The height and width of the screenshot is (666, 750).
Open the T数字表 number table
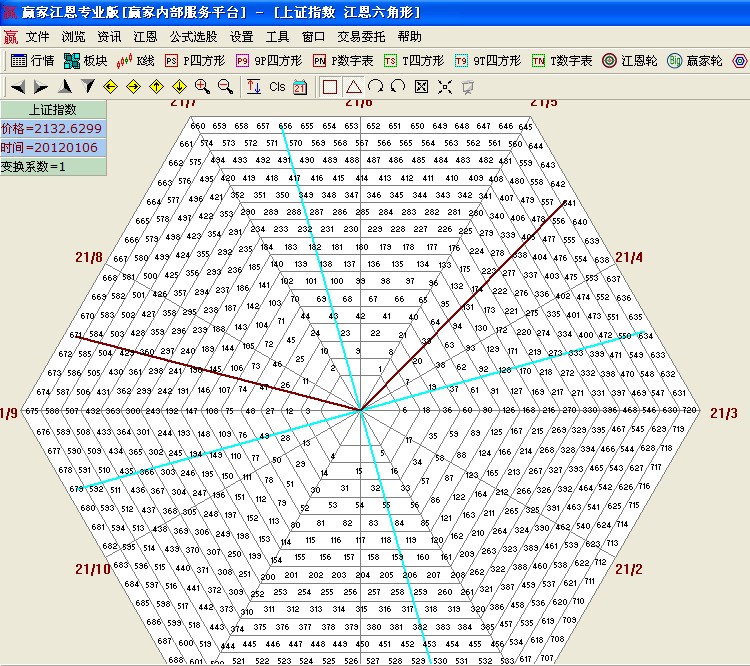562,61
